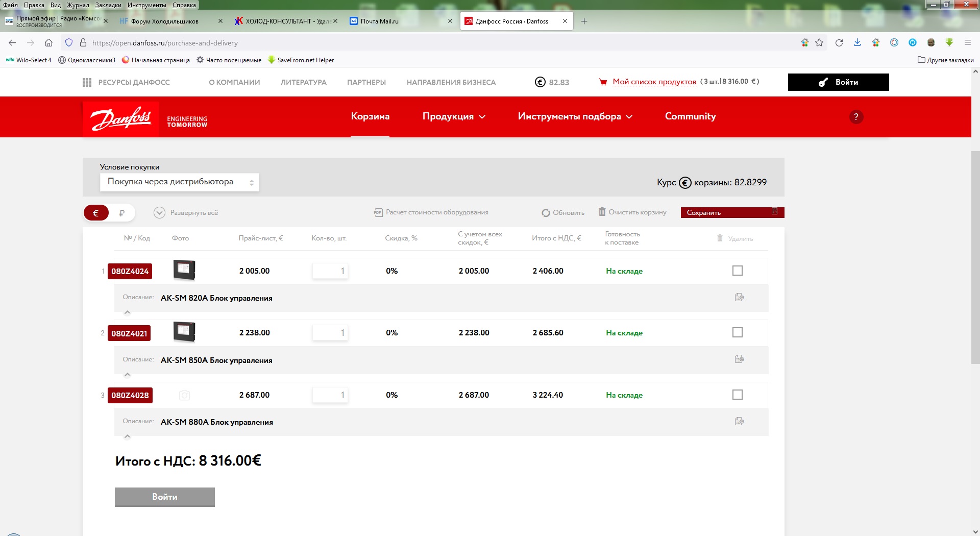Open help question mark icon
This screenshot has height=536, width=980.
tap(856, 117)
